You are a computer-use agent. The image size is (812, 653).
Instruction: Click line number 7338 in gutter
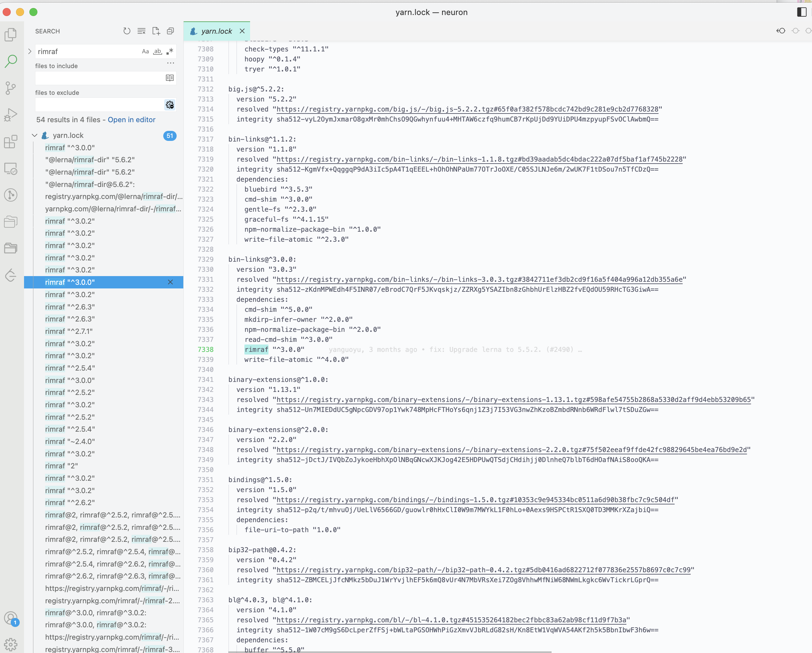tap(205, 350)
